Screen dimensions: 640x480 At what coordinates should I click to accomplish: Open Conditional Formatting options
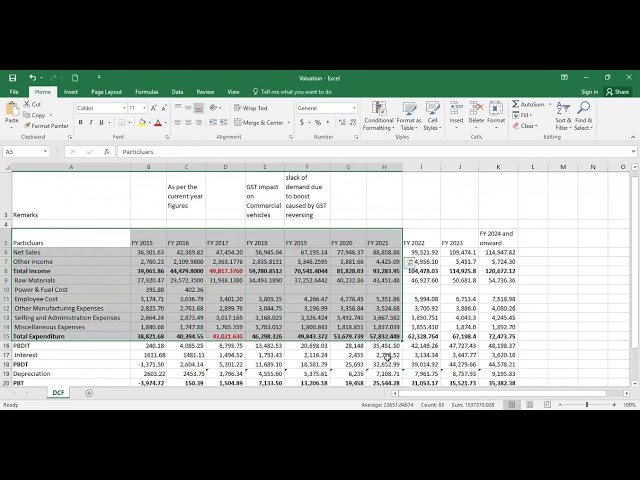[x=379, y=116]
